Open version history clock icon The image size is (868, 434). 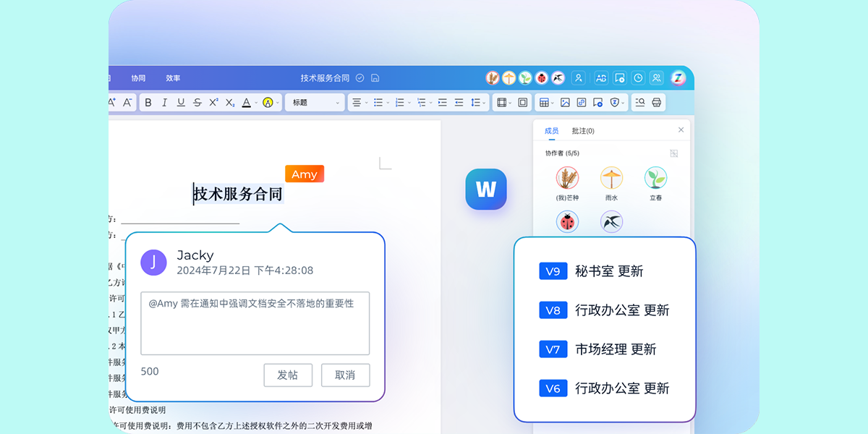[x=638, y=78]
